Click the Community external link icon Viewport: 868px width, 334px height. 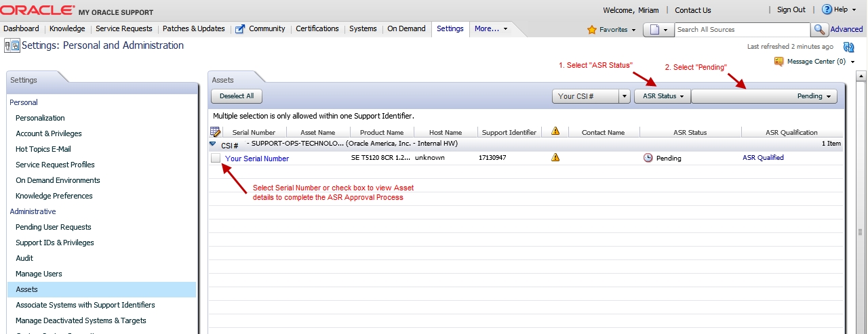tap(240, 29)
